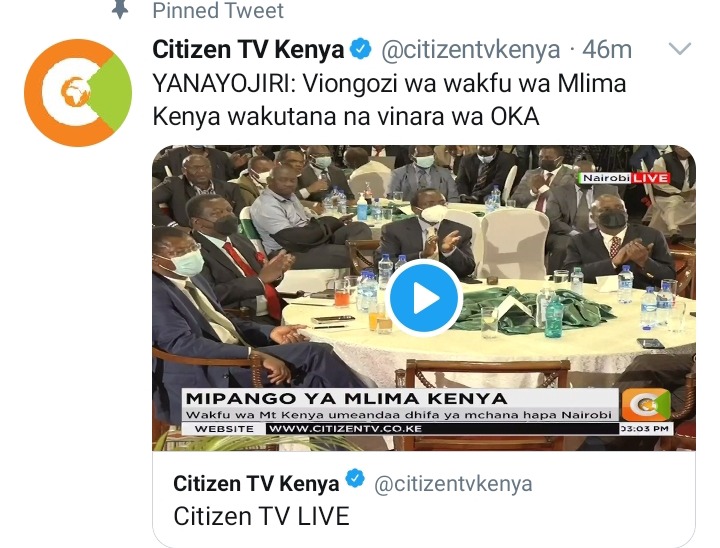This screenshot has width=720, height=548.
Task: Click the video thumbnail of seated leaders
Action: pos(424,298)
